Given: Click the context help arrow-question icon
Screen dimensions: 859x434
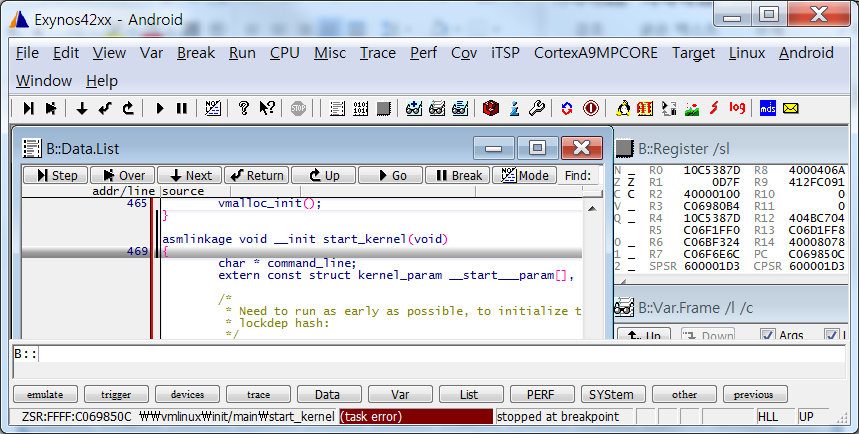Looking at the screenshot, I should click(267, 108).
